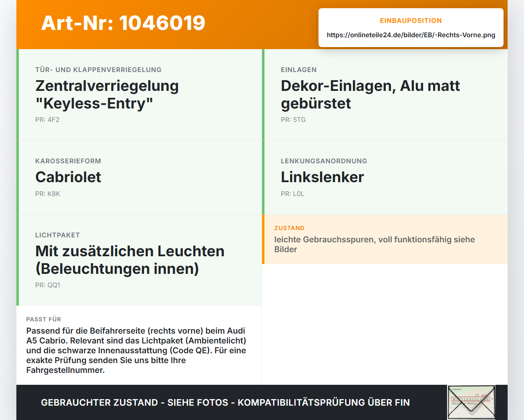Click the Einlagen category label
524x420 pixels.
point(299,70)
